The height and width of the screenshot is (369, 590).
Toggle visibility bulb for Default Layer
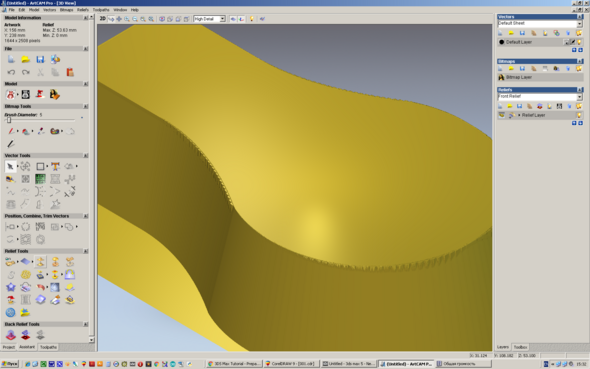pyautogui.click(x=579, y=42)
